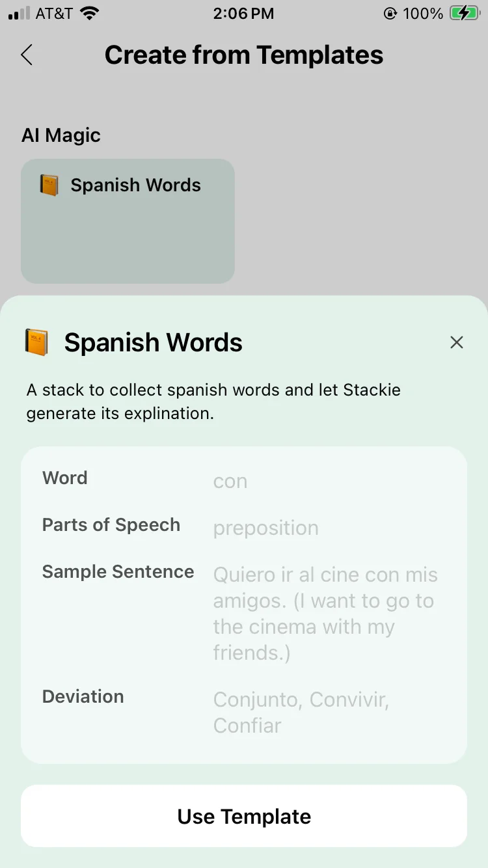Viewport: 488px width, 868px height.
Task: Close the Spanish Words template sheet
Action: [x=457, y=342]
